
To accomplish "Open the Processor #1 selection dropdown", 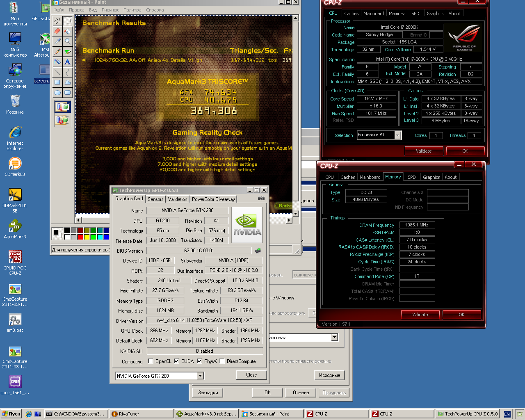I will point(397,135).
